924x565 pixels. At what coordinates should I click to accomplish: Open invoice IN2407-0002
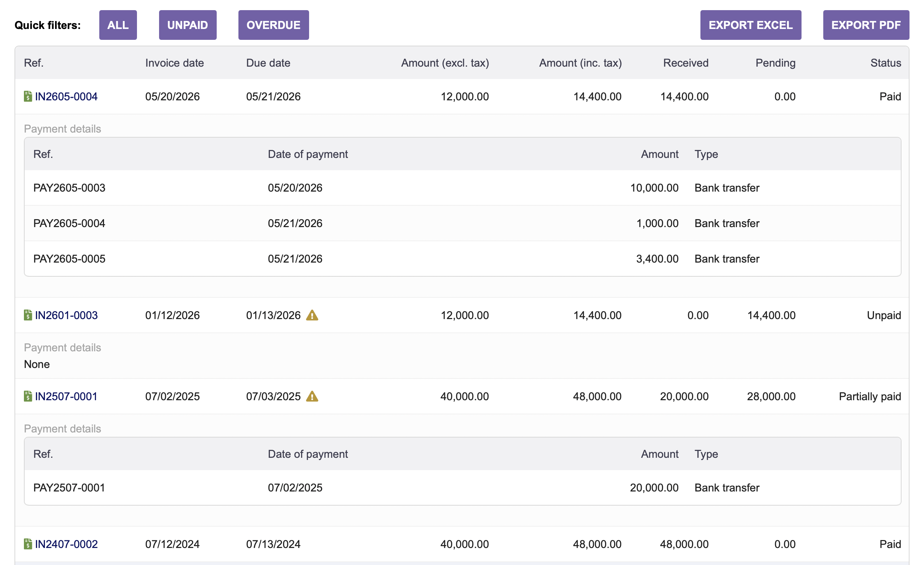click(x=66, y=544)
